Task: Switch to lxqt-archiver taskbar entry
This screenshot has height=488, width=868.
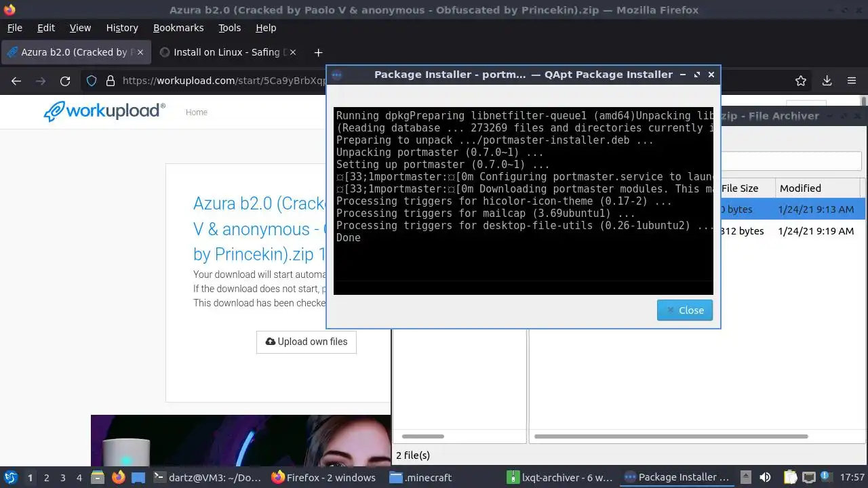Action: coord(561,477)
